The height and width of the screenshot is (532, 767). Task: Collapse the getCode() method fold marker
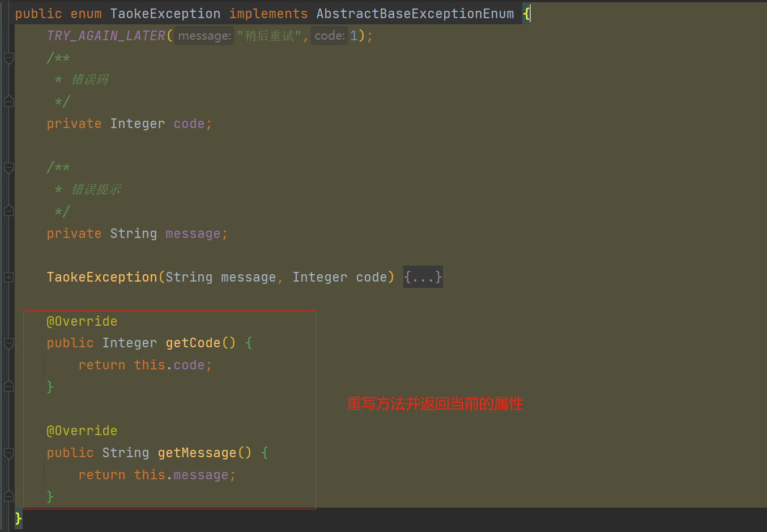pos(8,343)
